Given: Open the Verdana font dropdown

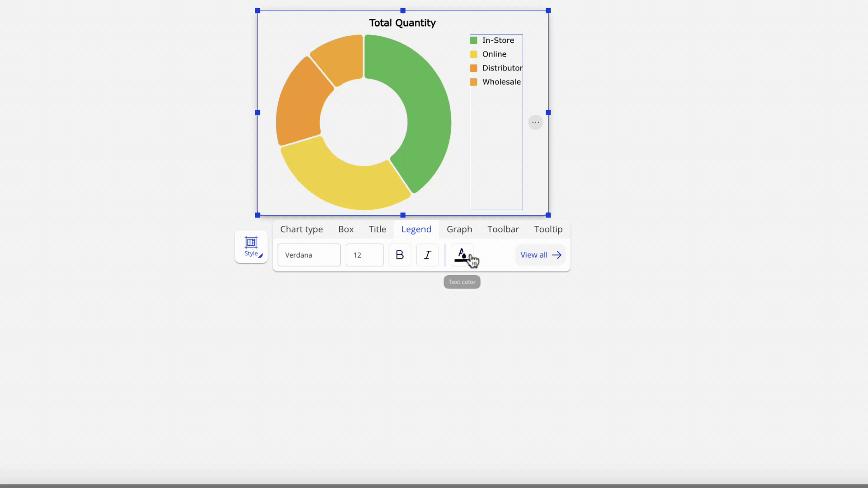Looking at the screenshot, I should 309,255.
